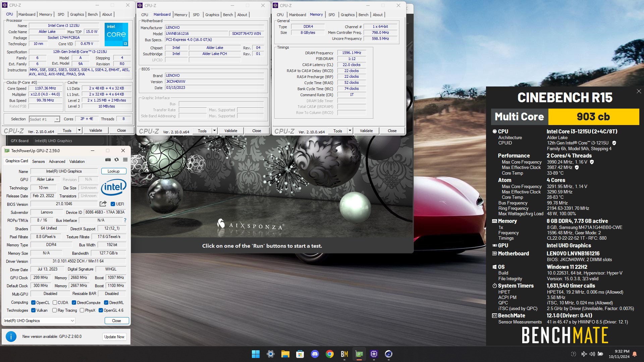Toggle the OpenGL 4.6 checkbox
The height and width of the screenshot is (362, 644).
pyautogui.click(x=101, y=310)
